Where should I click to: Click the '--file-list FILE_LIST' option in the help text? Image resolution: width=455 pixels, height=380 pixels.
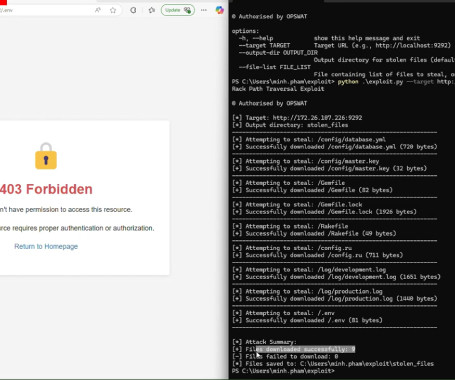point(275,67)
